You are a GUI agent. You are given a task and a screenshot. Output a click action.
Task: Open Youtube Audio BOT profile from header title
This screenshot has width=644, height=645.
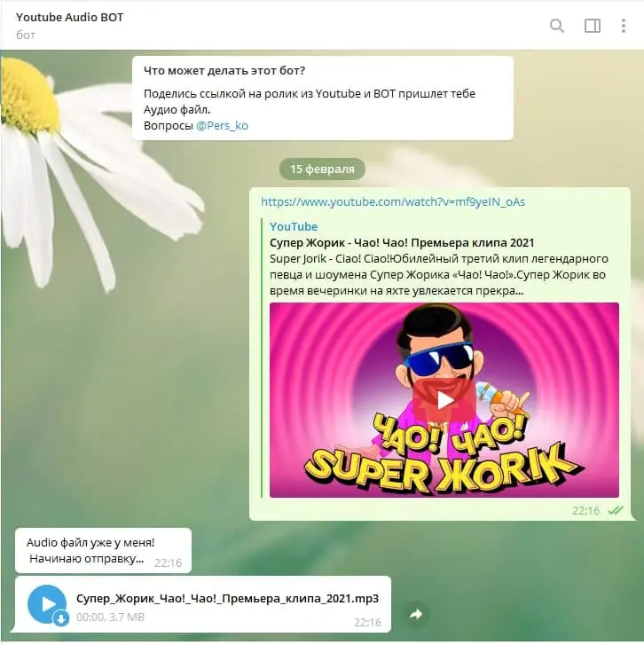(x=69, y=17)
